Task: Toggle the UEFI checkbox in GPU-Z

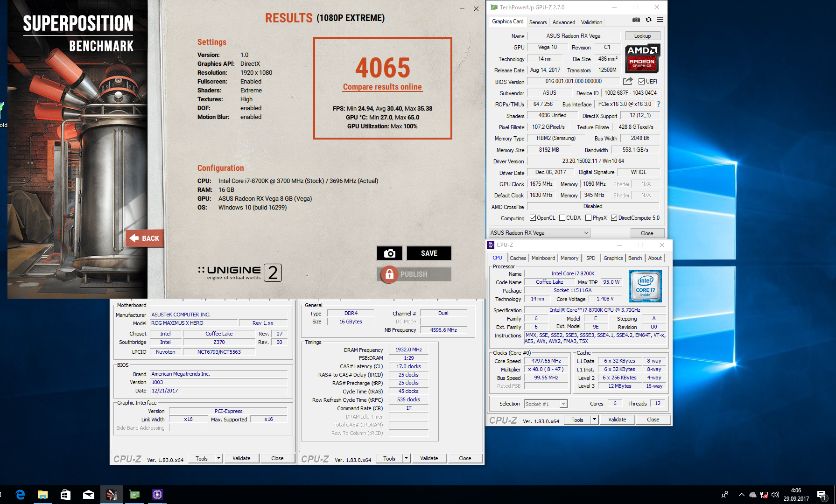Action: point(641,82)
